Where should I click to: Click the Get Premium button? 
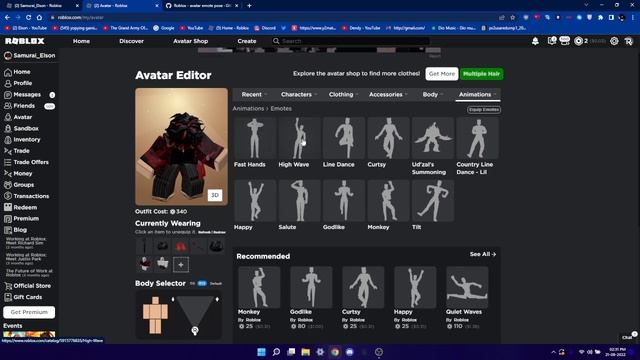pyautogui.click(x=29, y=312)
